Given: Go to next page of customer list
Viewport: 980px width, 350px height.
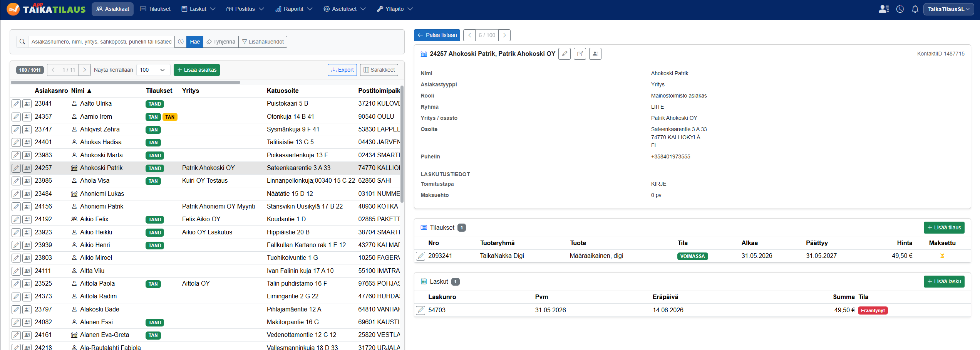Looking at the screenshot, I should pos(85,70).
